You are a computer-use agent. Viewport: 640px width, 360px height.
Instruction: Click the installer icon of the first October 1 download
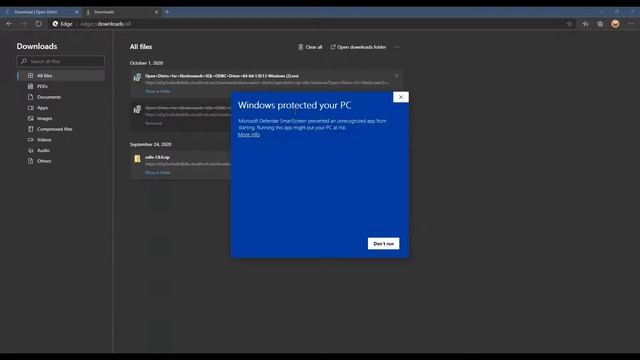tap(137, 77)
